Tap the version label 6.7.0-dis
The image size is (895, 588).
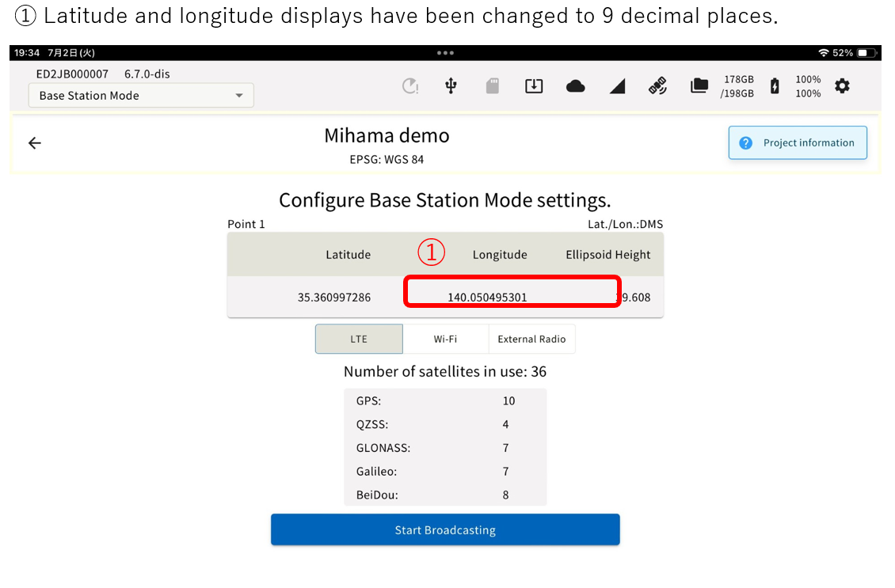[147, 74]
